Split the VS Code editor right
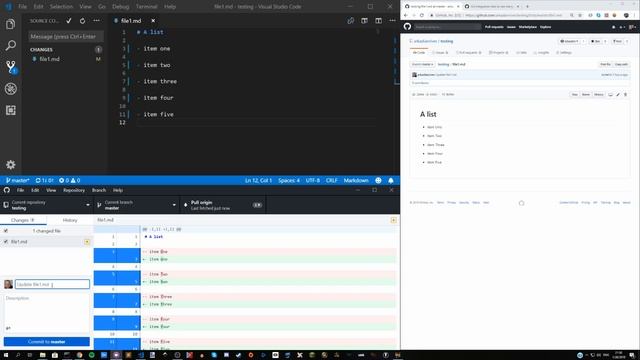The image size is (640, 360). [378, 20]
